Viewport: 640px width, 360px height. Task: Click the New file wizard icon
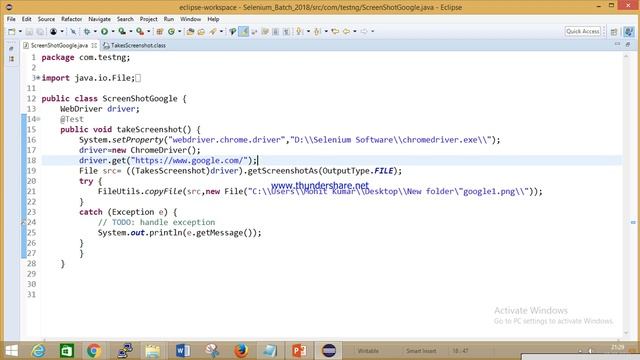pos(11,31)
